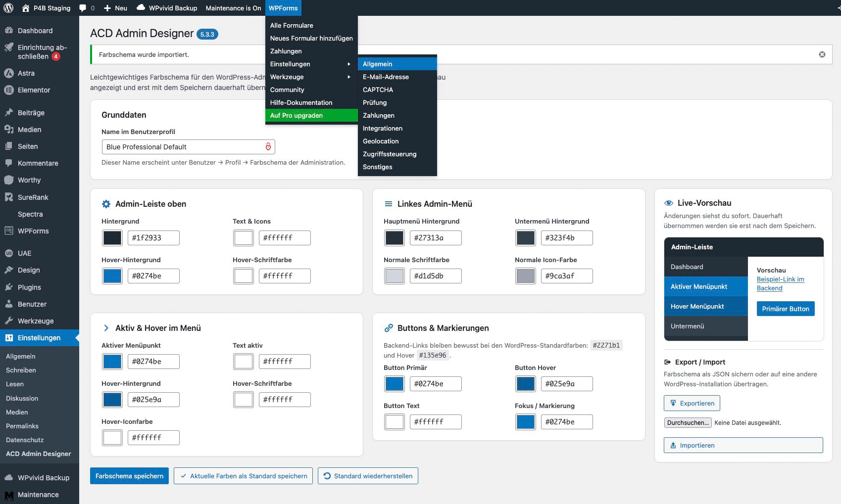The width and height of the screenshot is (841, 504).
Task: Open the Beispiel-Link im Backend preview link
Action: pyautogui.click(x=780, y=283)
